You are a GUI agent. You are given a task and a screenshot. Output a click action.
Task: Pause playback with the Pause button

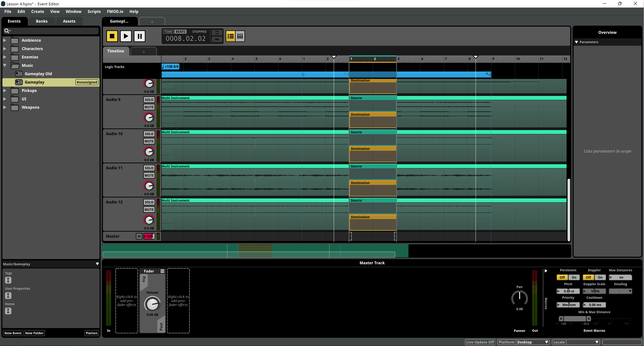coord(139,36)
